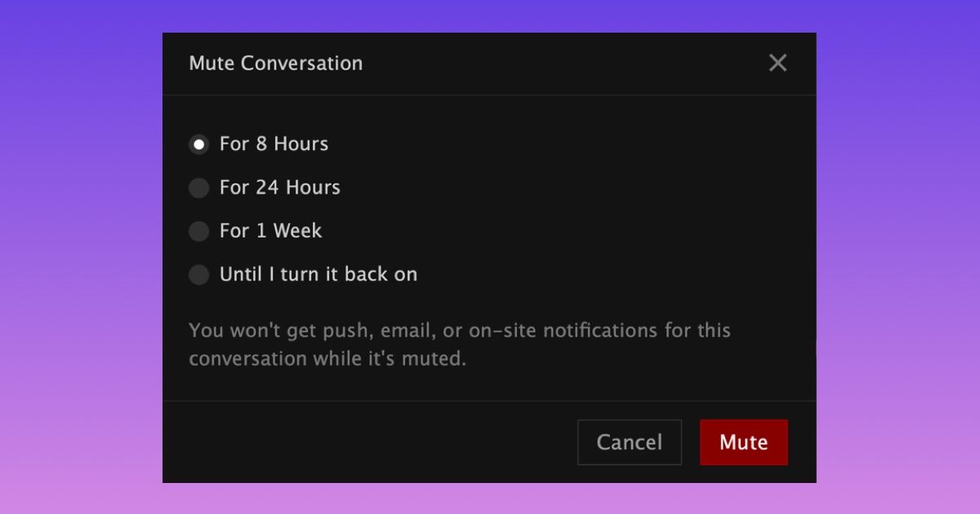Click the Cancel button
The width and height of the screenshot is (980, 514).
click(x=630, y=442)
